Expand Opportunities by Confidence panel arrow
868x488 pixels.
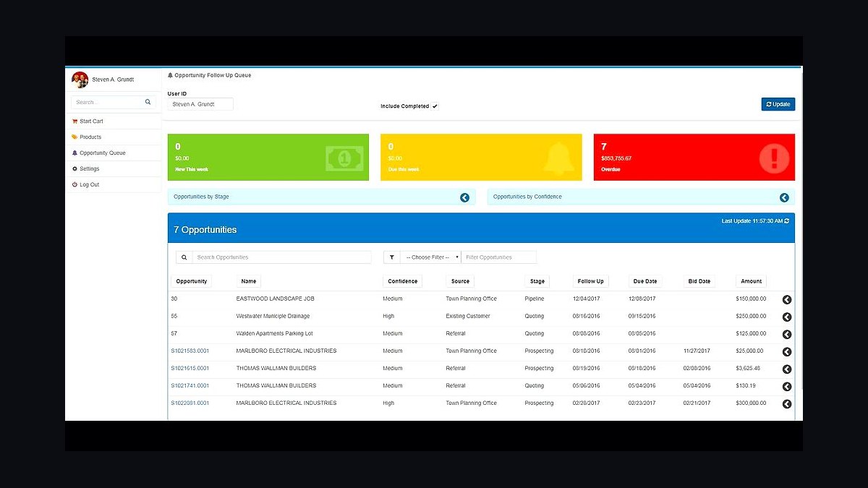coord(784,197)
